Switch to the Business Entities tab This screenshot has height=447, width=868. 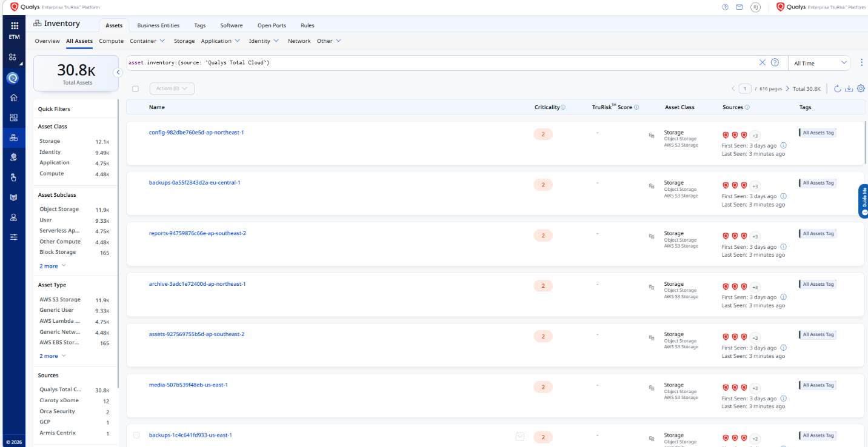[x=158, y=25]
